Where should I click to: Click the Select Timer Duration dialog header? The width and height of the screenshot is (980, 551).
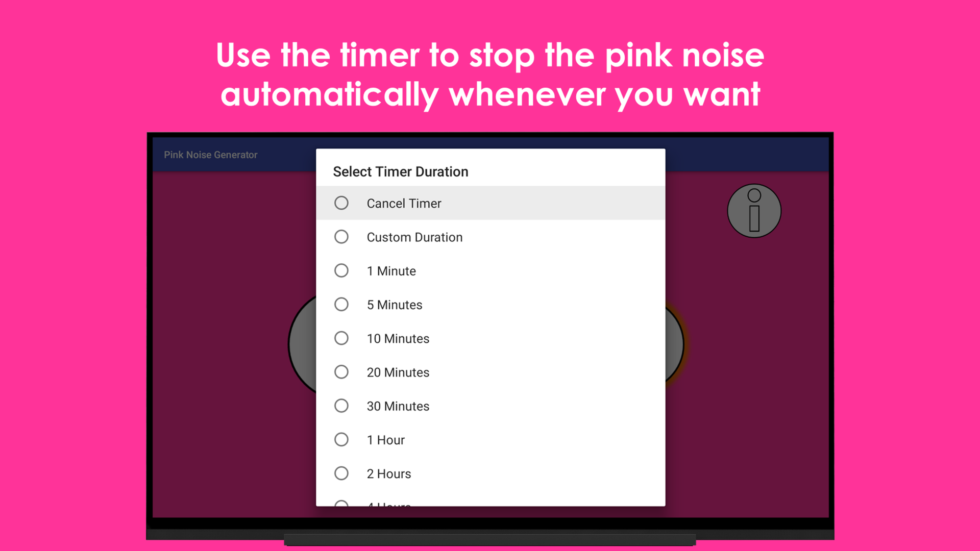(400, 171)
